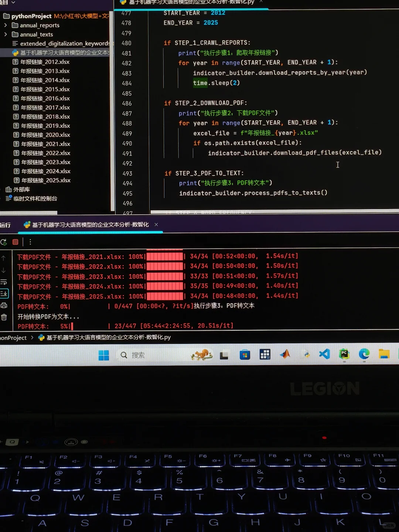Open 年报链接_2012.xlsx
This screenshot has width=399, height=532.
(x=41, y=62)
